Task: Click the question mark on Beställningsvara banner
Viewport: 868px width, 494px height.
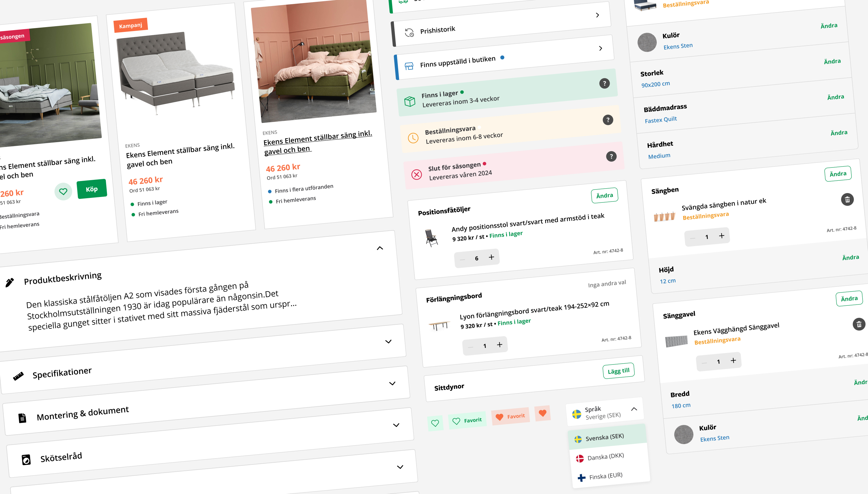Action: coord(608,120)
